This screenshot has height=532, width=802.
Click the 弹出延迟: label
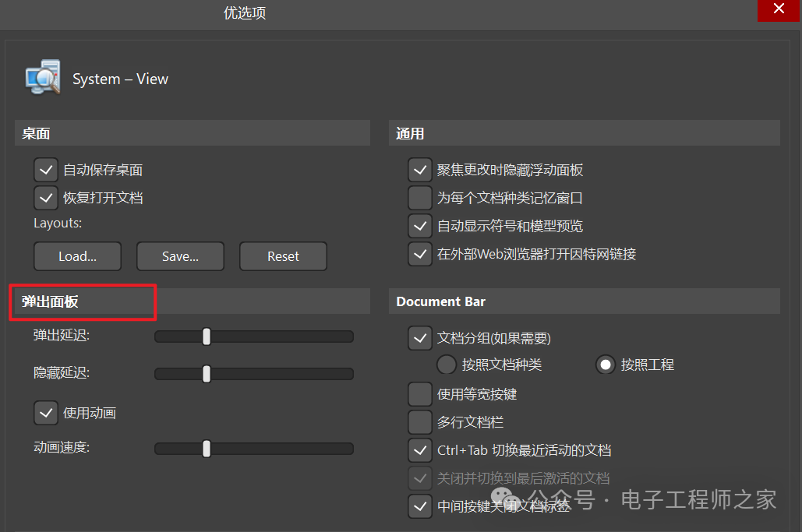coord(62,335)
